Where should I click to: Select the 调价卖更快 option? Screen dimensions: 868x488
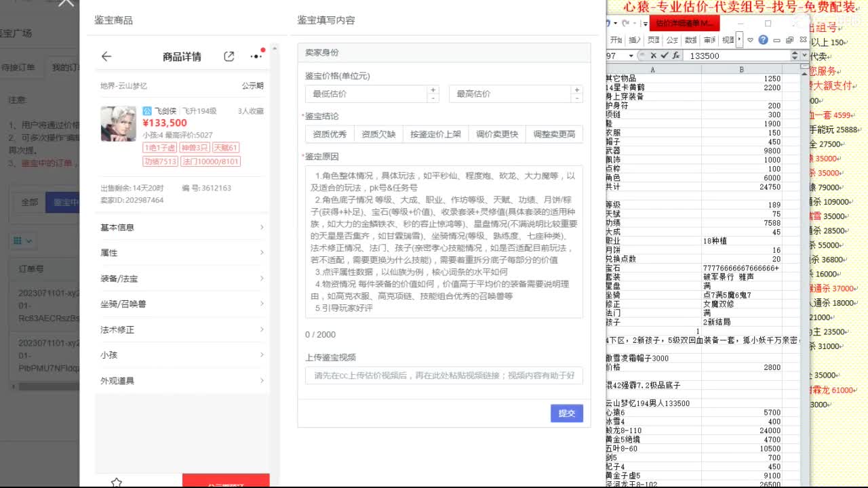tap(498, 134)
